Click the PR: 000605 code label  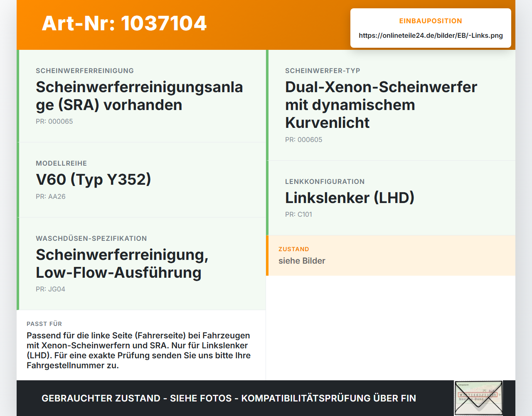304,139
